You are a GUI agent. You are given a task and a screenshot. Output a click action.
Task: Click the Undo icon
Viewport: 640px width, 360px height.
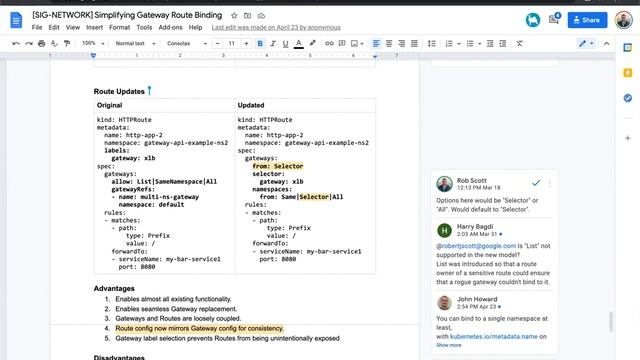[x=16, y=43]
